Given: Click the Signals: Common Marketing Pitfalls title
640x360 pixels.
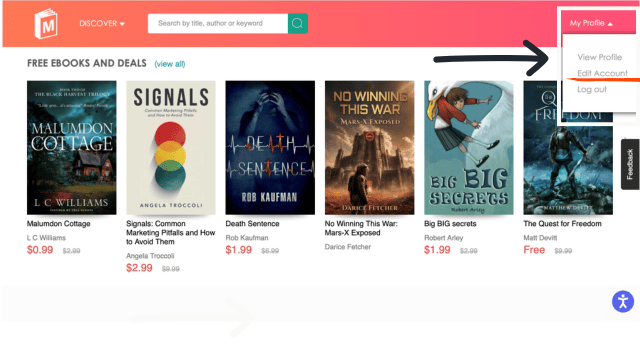Looking at the screenshot, I should tap(171, 233).
